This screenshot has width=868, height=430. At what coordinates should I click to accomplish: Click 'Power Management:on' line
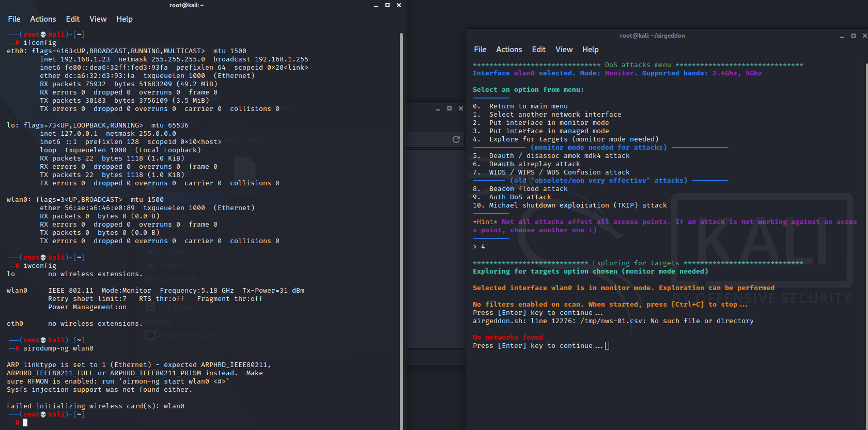(87, 307)
